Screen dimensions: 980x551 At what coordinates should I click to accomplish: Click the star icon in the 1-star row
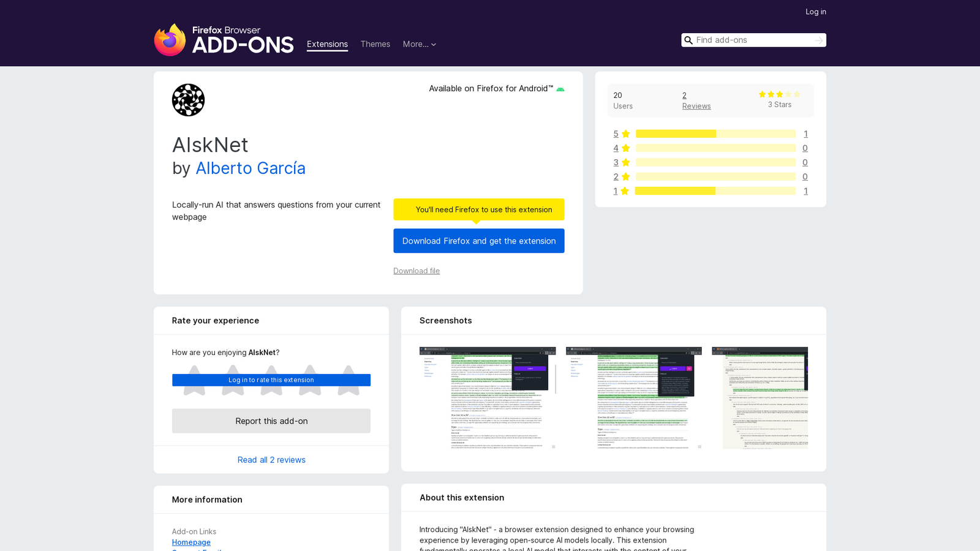tap(625, 191)
